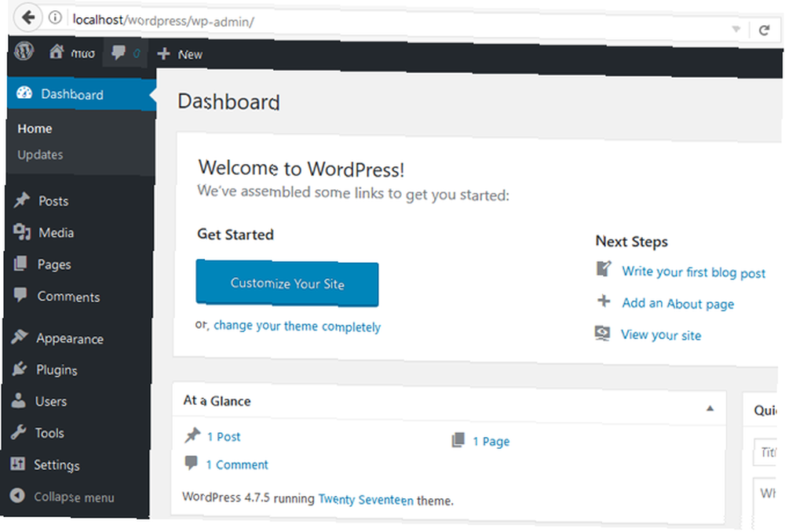The image size is (785, 532).
Task: Click the Collapse menu arrow icon
Action: point(17,495)
